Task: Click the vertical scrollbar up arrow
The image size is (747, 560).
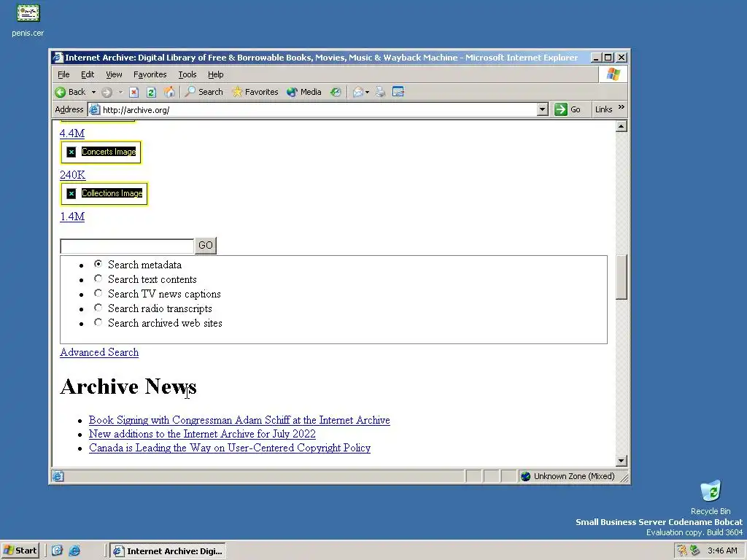Action: pos(621,126)
